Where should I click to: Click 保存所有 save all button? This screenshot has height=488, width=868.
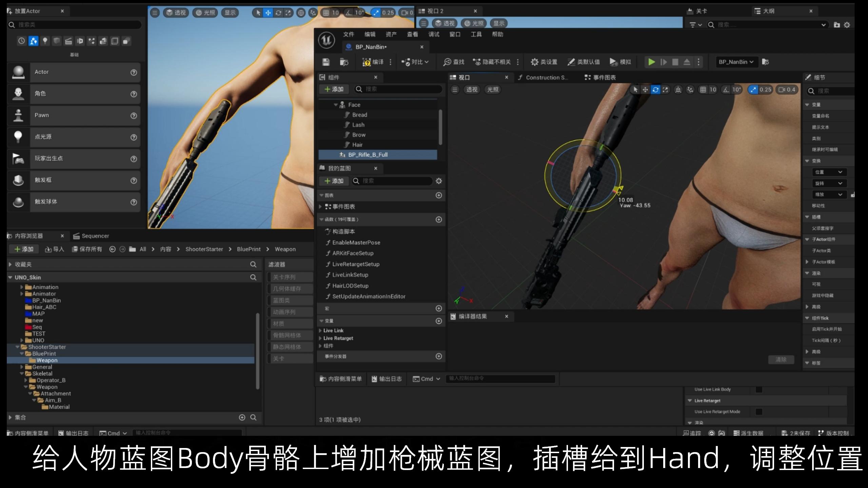tap(87, 249)
